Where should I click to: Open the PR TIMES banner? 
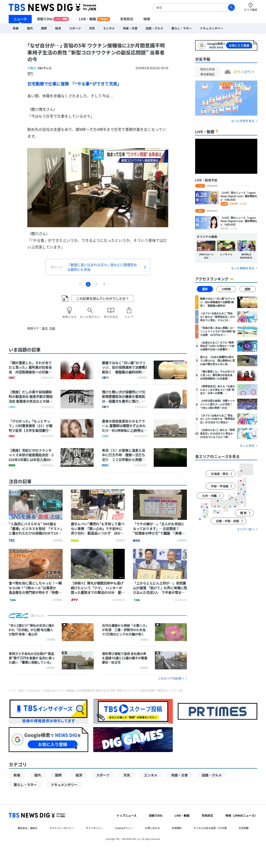point(218,711)
